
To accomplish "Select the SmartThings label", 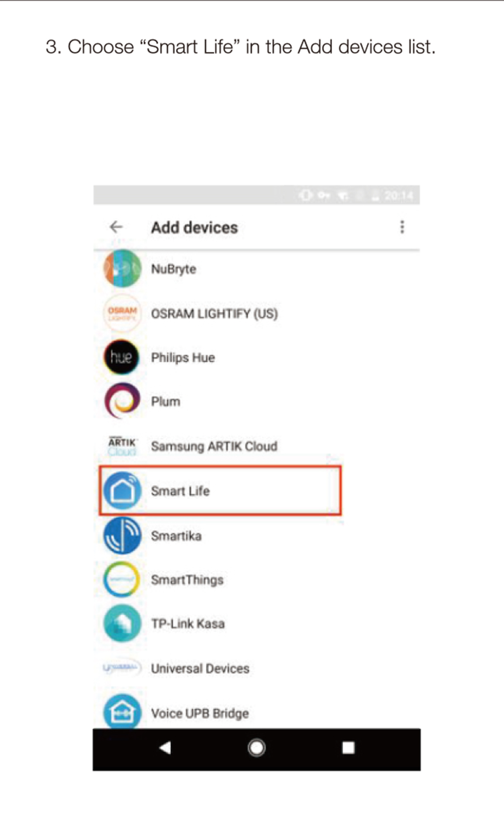I will (x=187, y=580).
